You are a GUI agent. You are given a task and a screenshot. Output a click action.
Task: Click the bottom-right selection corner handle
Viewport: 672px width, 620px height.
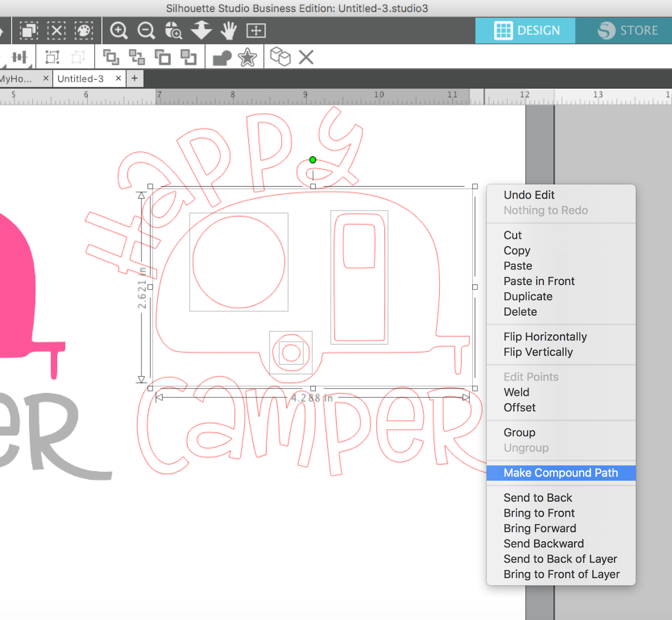475,389
